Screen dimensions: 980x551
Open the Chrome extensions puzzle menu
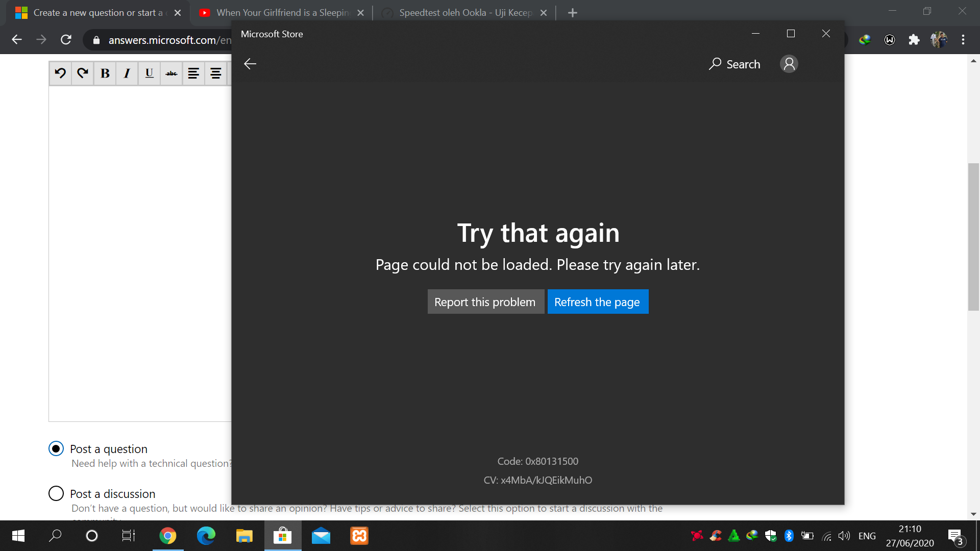914,39
